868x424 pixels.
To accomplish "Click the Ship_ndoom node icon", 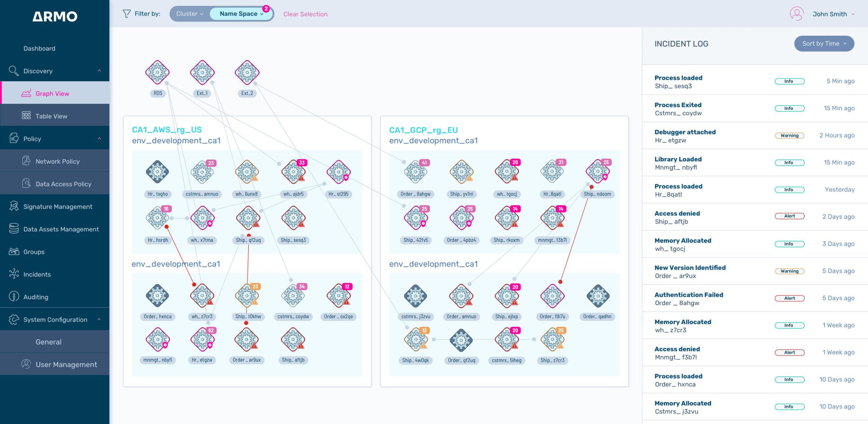I will tap(598, 171).
